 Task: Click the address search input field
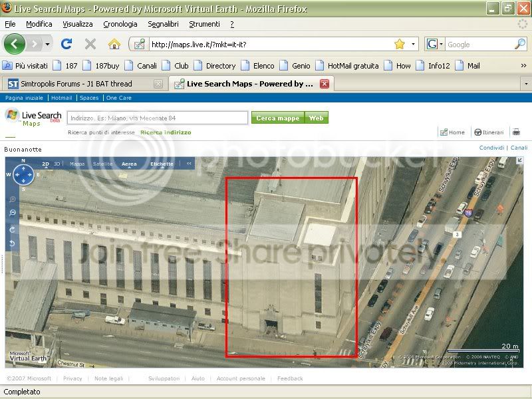(x=158, y=118)
